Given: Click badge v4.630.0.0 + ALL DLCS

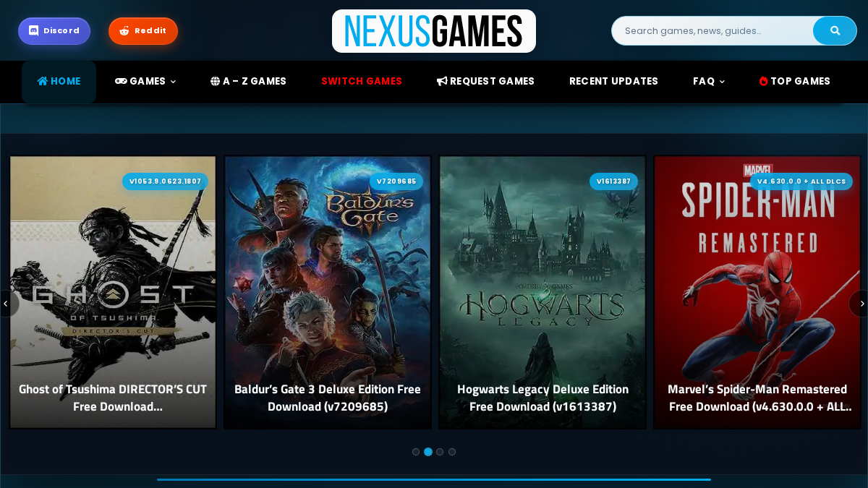Looking at the screenshot, I should [801, 181].
